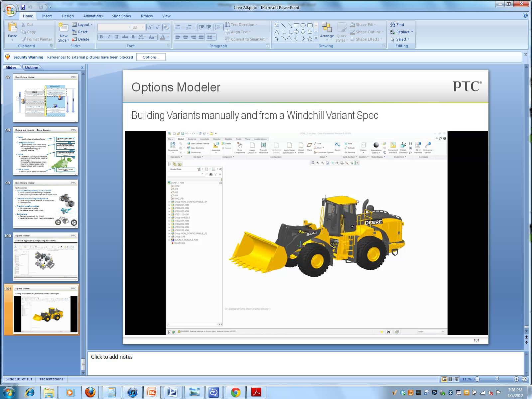This screenshot has height=399, width=532.
Task: Click the Windows Start orb
Action: pyautogui.click(x=9, y=392)
